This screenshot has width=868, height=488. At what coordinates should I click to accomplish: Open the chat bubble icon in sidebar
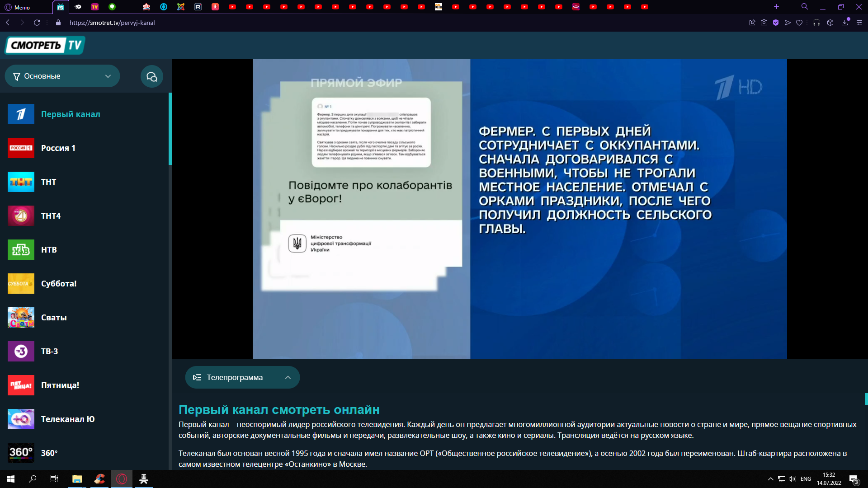click(152, 76)
